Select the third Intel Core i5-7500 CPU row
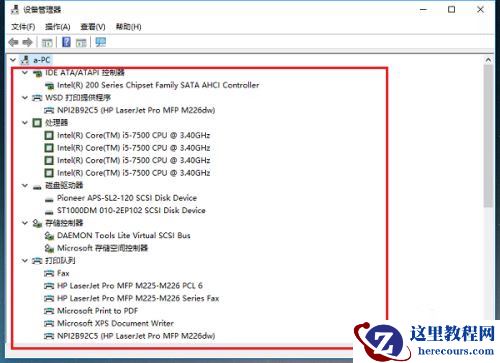Viewport: 500px width, 363px height. (134, 160)
